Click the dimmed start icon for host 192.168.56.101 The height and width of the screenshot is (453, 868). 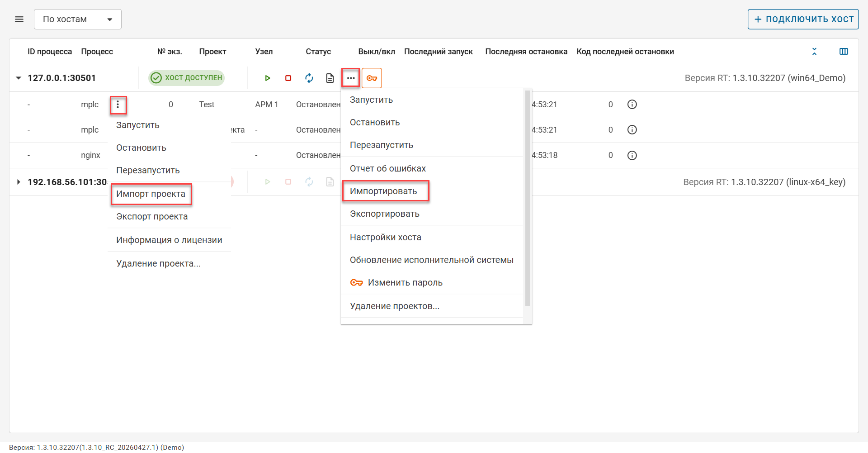click(x=268, y=182)
